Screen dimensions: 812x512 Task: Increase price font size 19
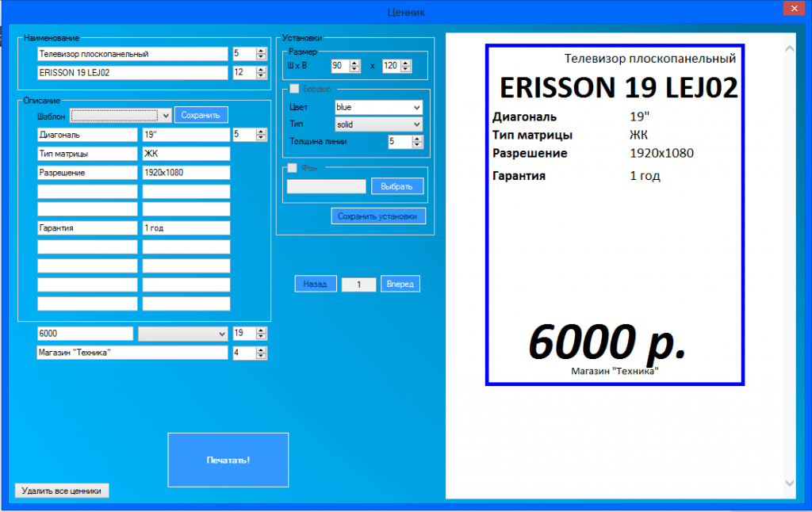point(261,331)
